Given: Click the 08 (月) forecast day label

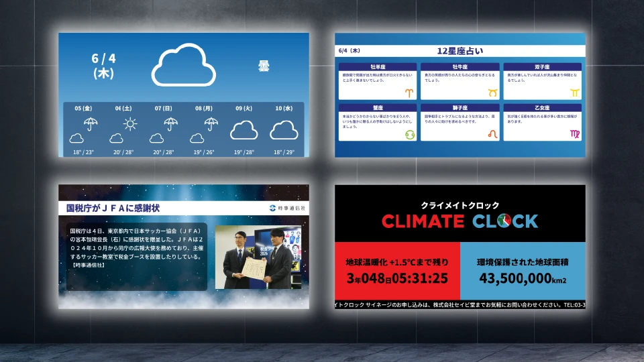Looking at the screenshot, I should click(x=204, y=109).
